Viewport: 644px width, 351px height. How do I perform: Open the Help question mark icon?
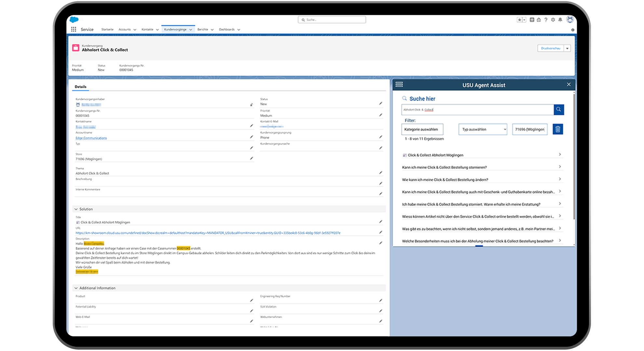[546, 20]
